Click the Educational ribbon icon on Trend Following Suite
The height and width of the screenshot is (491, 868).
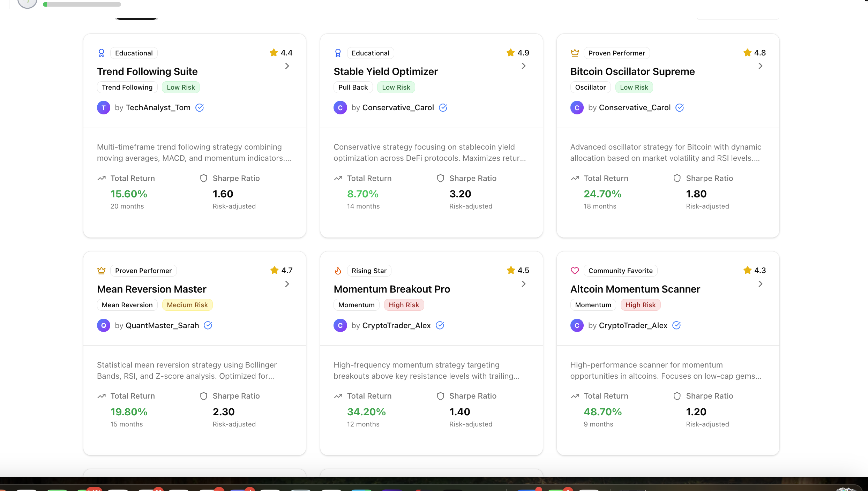pyautogui.click(x=101, y=53)
